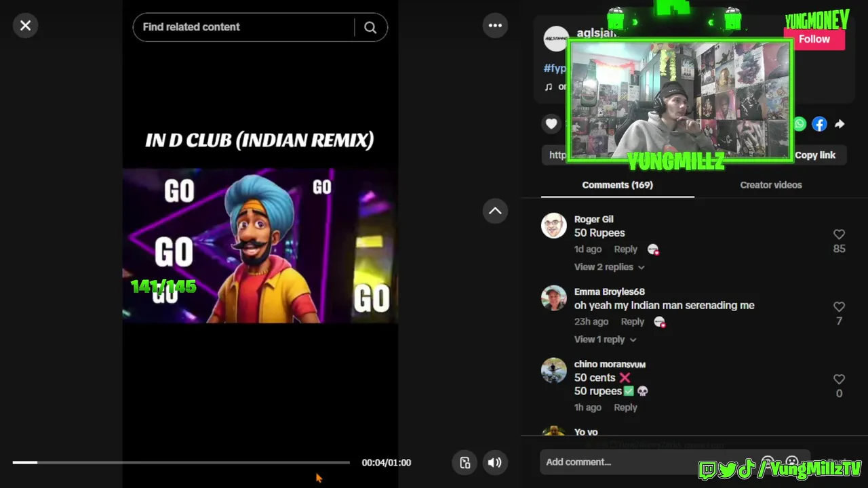This screenshot has height=488, width=868.
Task: Like chino moran's comment
Action: point(839,380)
